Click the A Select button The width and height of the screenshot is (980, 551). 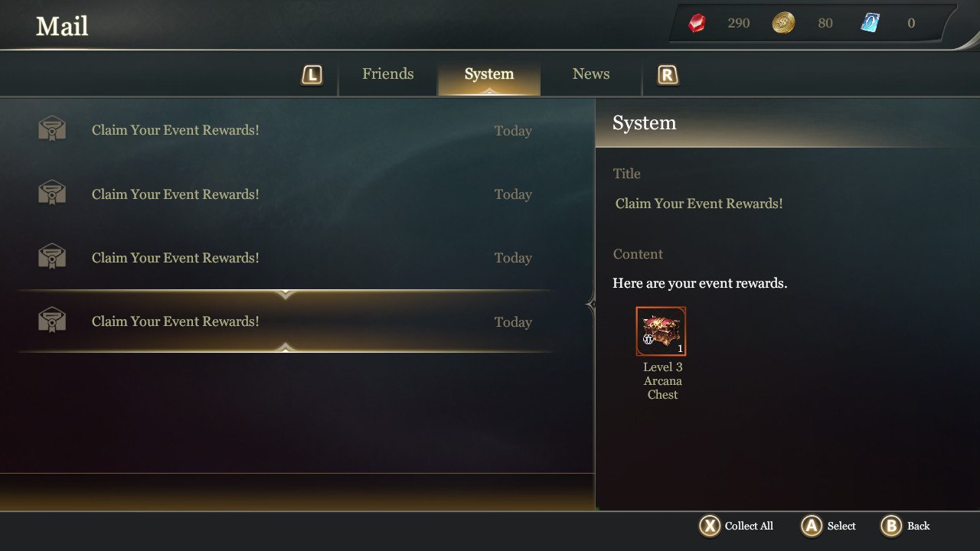tap(828, 526)
